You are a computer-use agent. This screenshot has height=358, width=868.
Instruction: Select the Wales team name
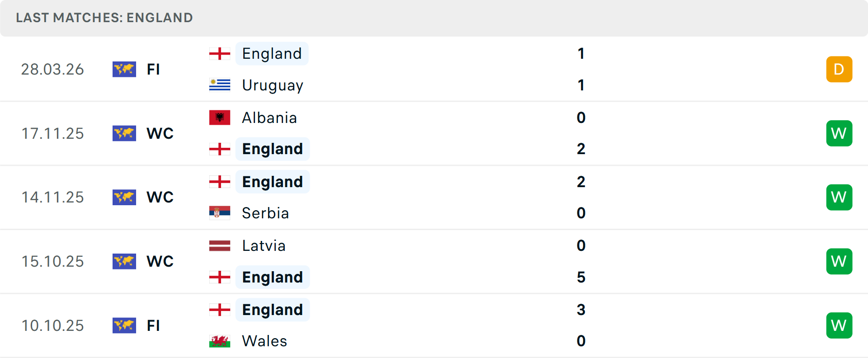[264, 341]
